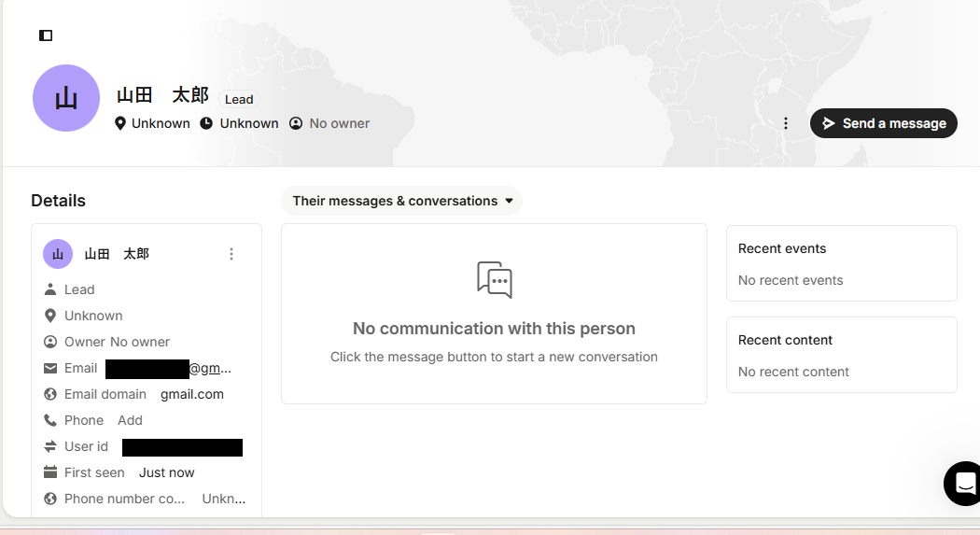
Task: Click the Unknown location pin icon in Details
Action: [50, 316]
